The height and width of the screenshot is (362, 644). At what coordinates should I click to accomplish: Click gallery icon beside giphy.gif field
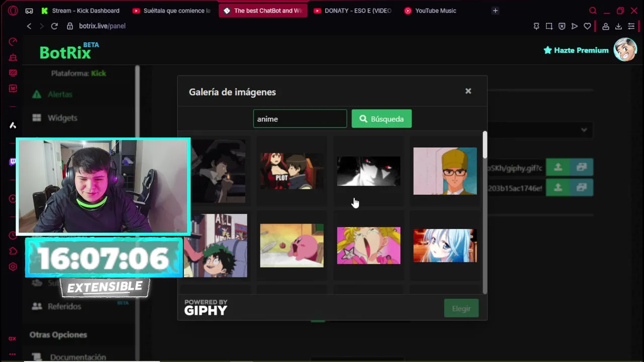coord(582,167)
